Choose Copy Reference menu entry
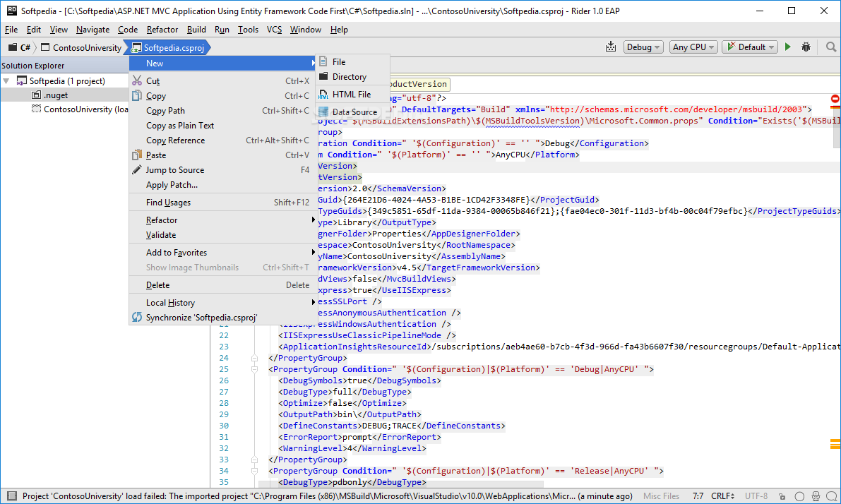Image resolution: width=841 pixels, height=504 pixels. coord(222,140)
